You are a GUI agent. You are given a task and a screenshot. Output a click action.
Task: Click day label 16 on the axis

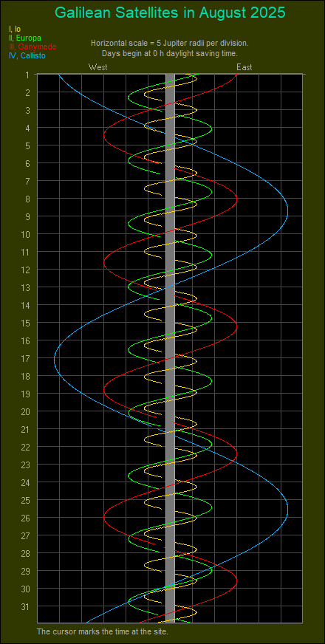point(25,340)
